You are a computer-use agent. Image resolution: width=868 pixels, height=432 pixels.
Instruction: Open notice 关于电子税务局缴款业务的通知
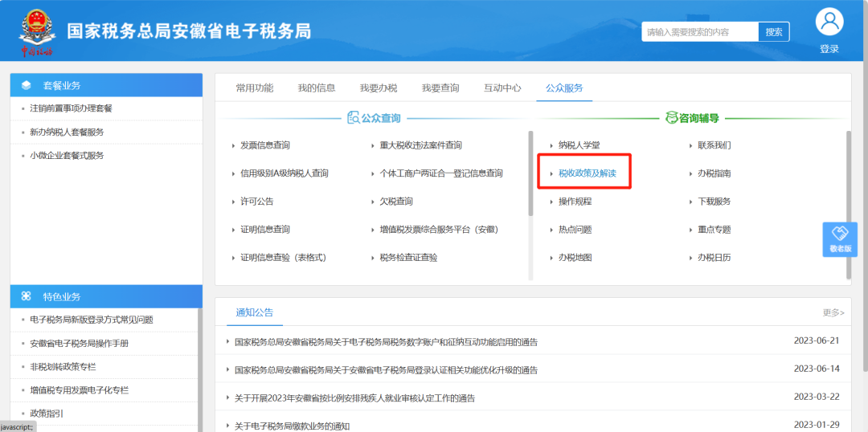(x=293, y=426)
